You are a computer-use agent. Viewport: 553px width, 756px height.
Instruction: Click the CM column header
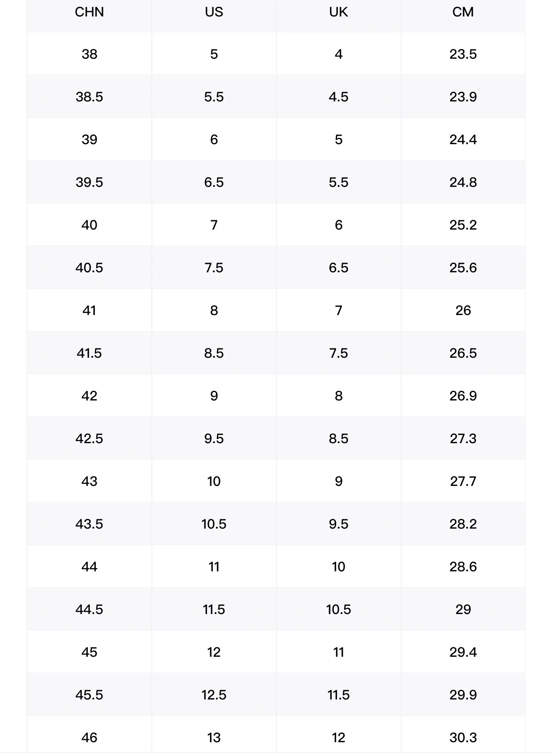[x=463, y=12]
